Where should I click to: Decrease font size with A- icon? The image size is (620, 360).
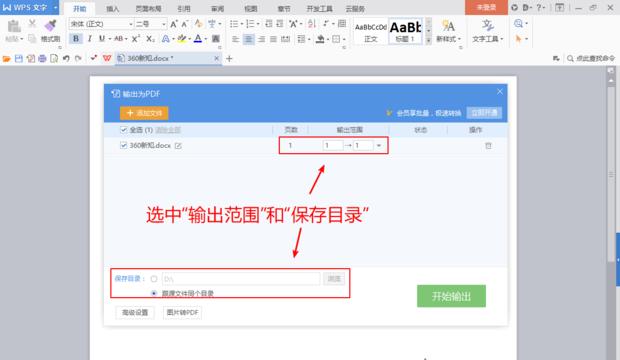[x=185, y=24]
